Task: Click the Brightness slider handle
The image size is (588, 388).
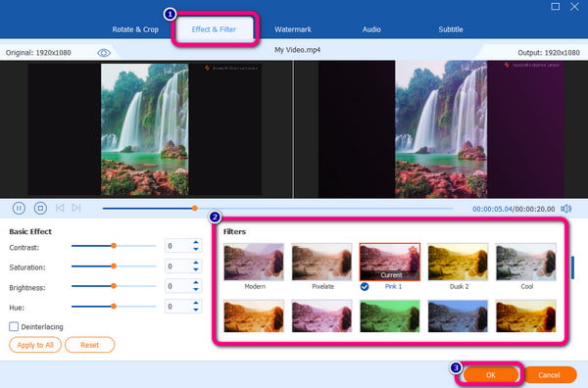Action: (114, 286)
